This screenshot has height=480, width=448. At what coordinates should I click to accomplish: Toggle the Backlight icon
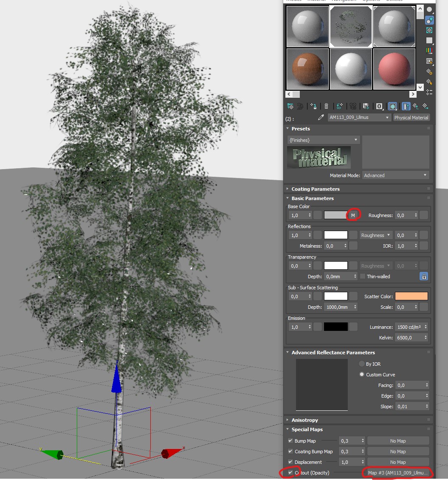click(x=429, y=20)
